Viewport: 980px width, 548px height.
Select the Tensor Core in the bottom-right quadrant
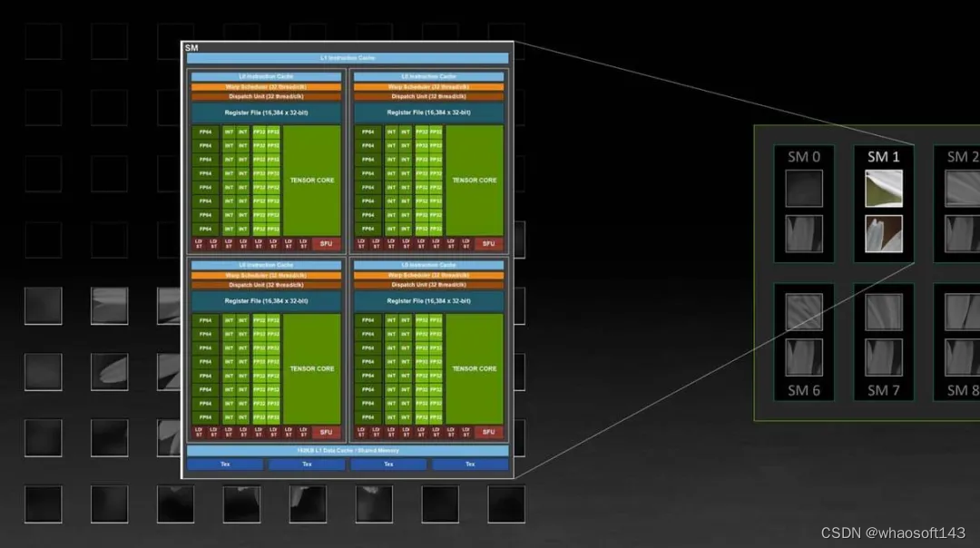[x=475, y=368]
